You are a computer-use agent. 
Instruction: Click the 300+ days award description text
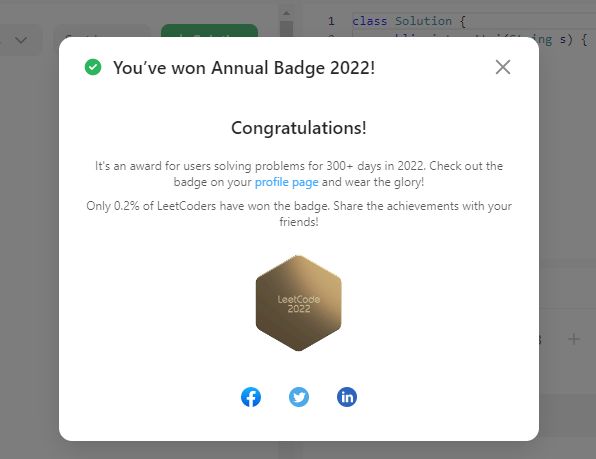[x=299, y=174]
